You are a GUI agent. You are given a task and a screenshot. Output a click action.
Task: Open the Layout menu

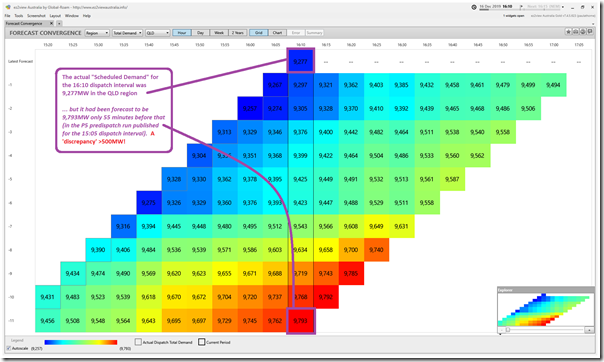click(x=55, y=16)
